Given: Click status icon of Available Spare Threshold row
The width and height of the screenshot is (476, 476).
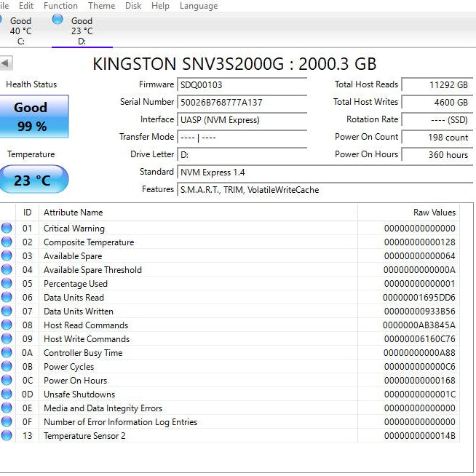Looking at the screenshot, I should tap(7, 269).
